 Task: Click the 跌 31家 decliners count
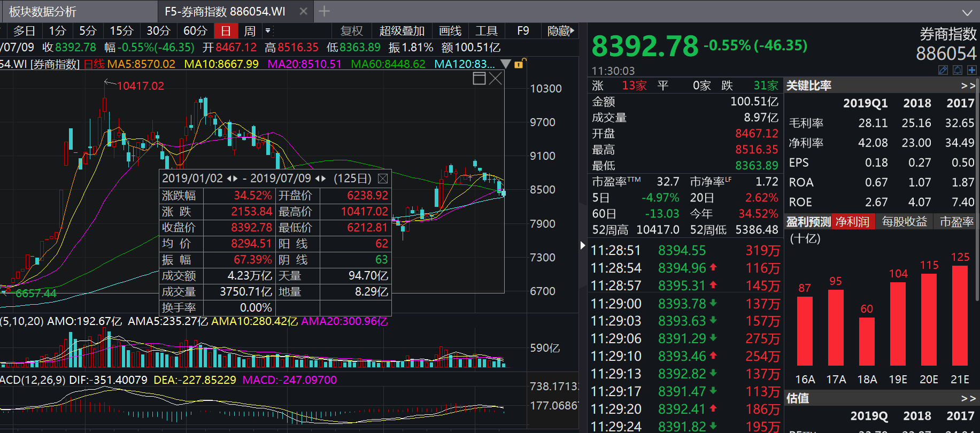(x=750, y=86)
